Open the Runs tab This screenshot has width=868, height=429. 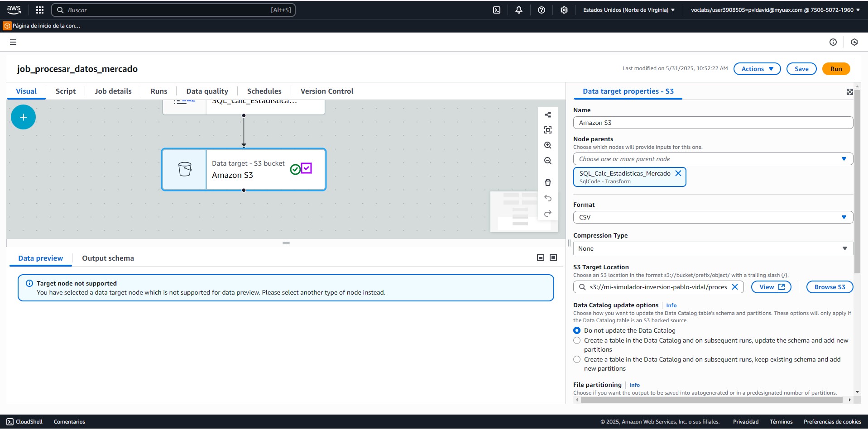click(x=159, y=91)
